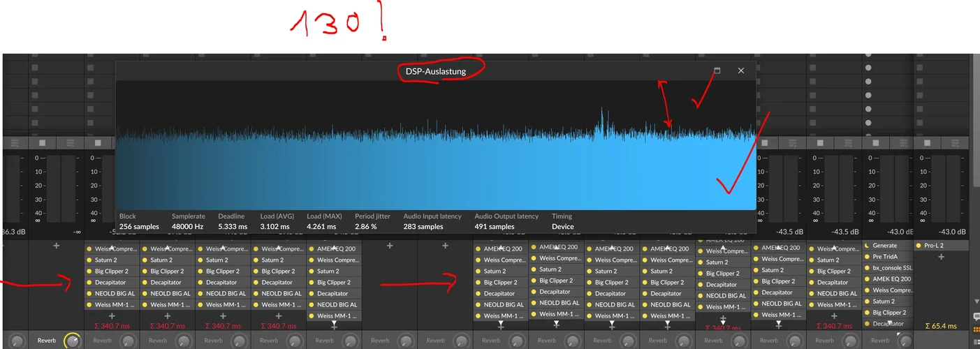Select Saturn 2 device in Pre TridA channel
980x349 pixels.
click(x=887, y=302)
